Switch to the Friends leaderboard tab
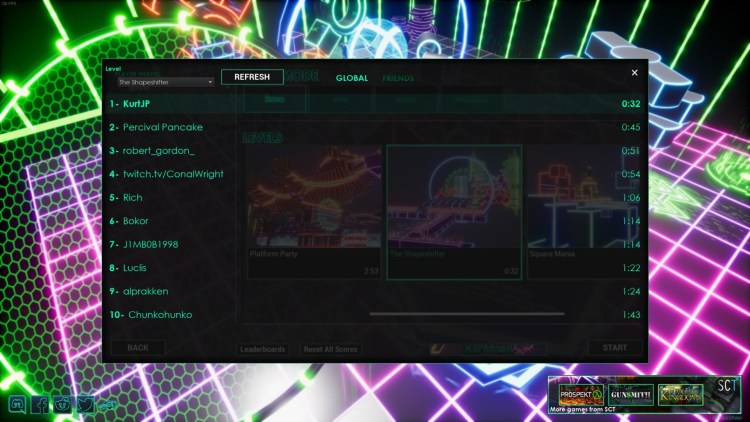The width and height of the screenshot is (750, 422). point(397,78)
